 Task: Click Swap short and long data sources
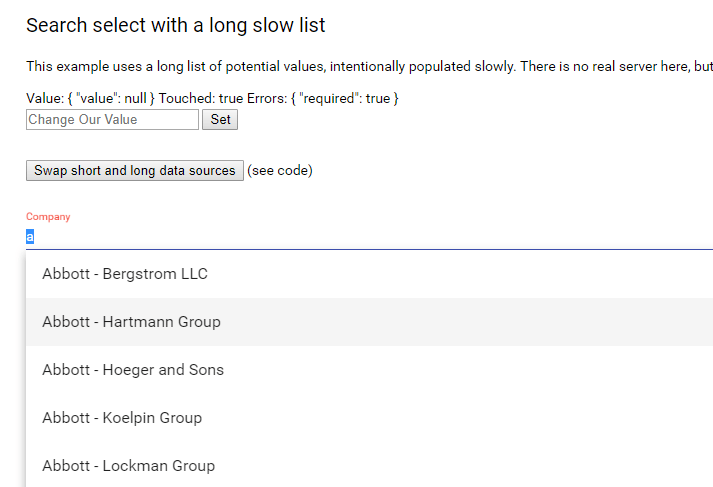click(x=134, y=171)
